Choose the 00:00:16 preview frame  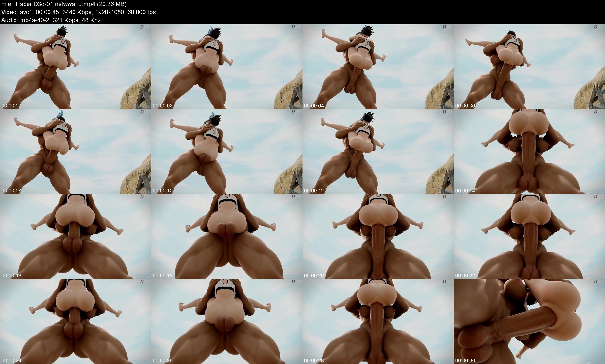76,236
